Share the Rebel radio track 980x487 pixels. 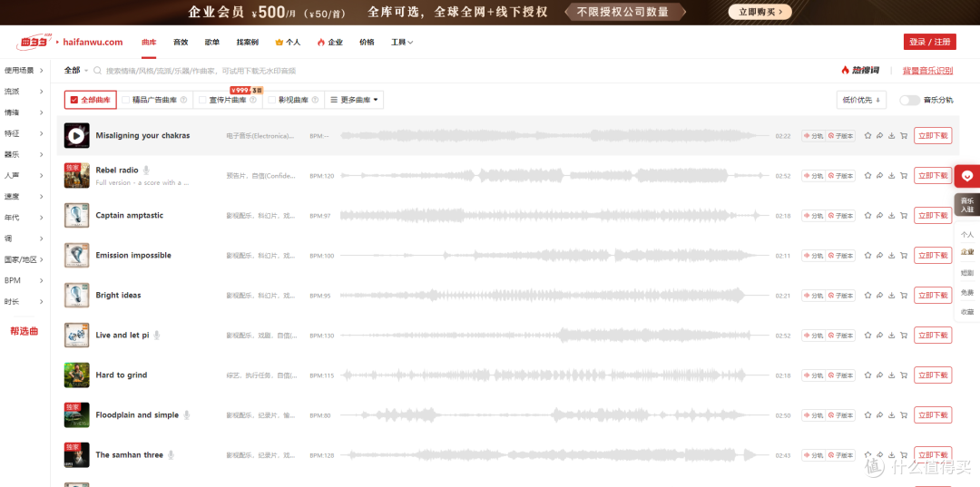click(879, 175)
